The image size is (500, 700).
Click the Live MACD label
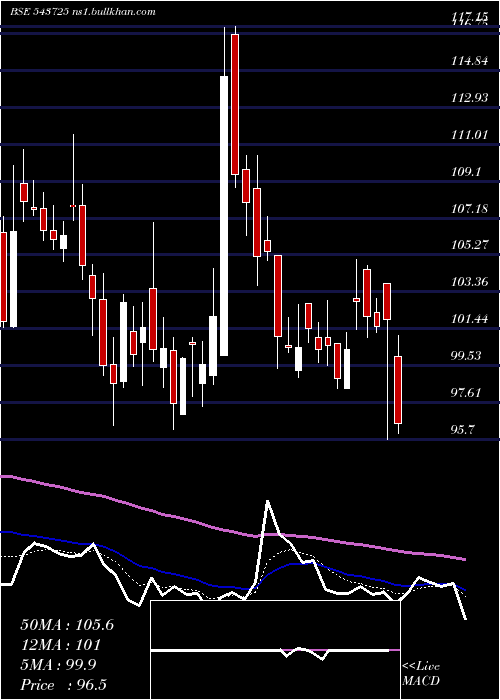pyautogui.click(x=421, y=673)
